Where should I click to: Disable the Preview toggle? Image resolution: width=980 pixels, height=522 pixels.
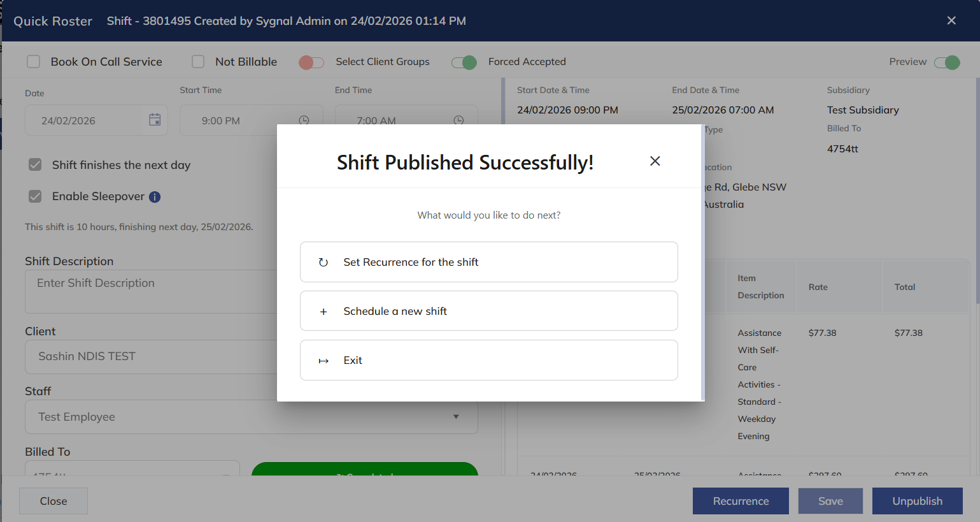pyautogui.click(x=946, y=62)
